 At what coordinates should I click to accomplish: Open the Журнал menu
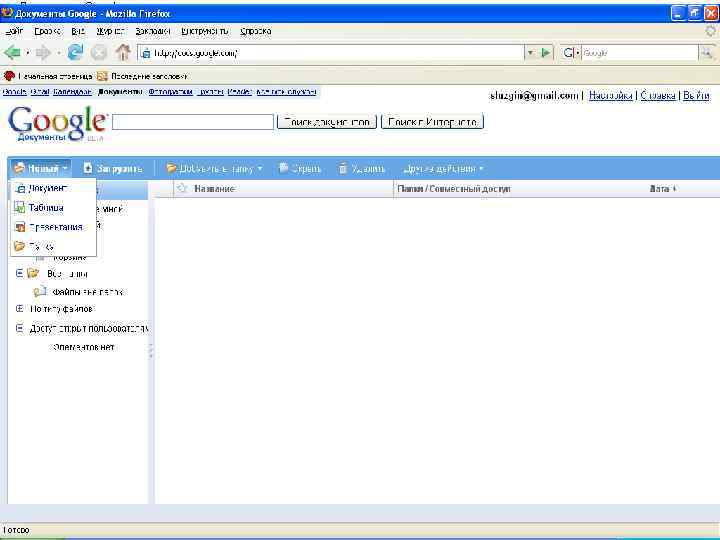110,31
